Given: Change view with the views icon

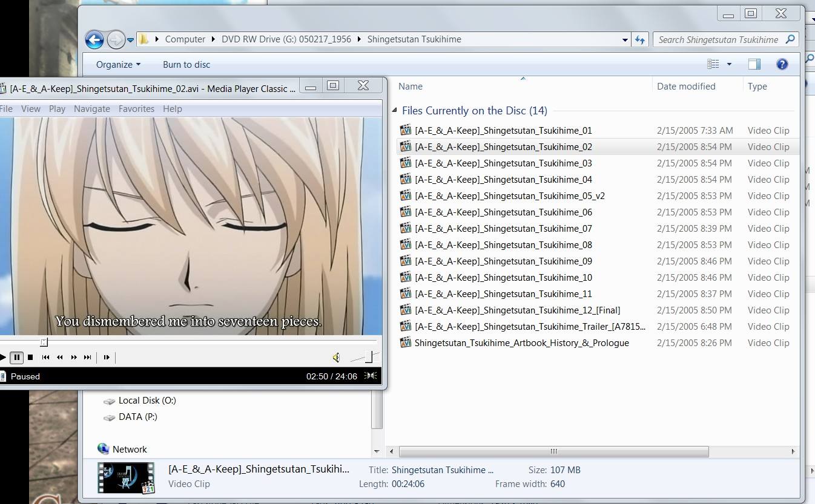Looking at the screenshot, I should tap(713, 64).
